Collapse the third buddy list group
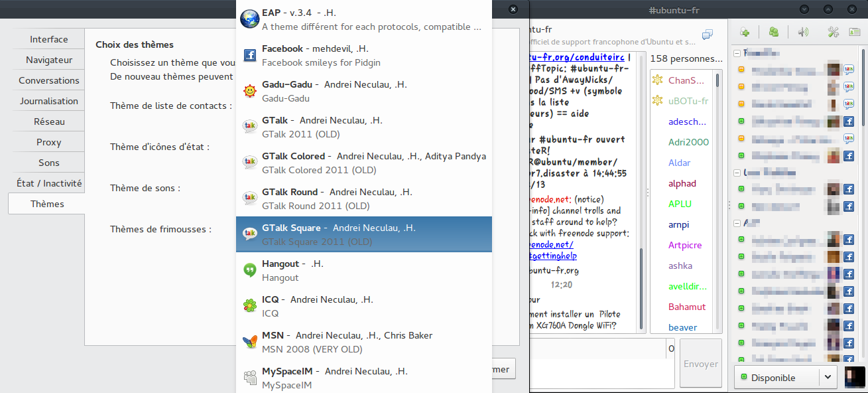The width and height of the screenshot is (868, 393). click(x=736, y=223)
